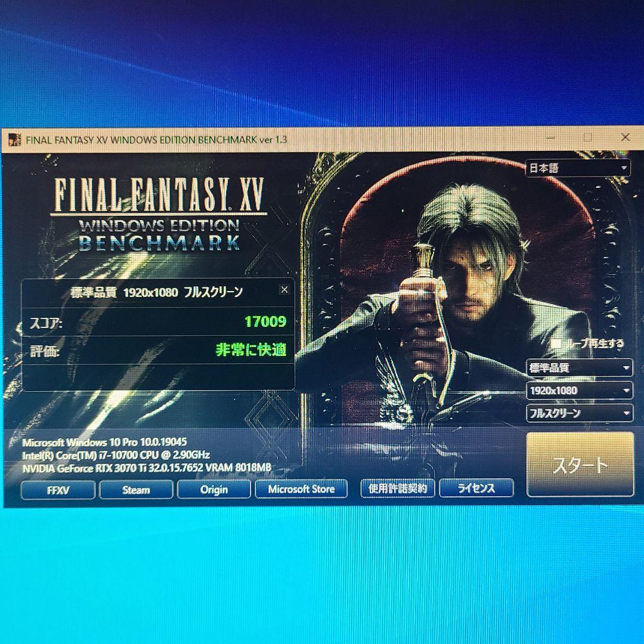Select the rating text 非常に快適
Screen dimensions: 644x644
251,349
